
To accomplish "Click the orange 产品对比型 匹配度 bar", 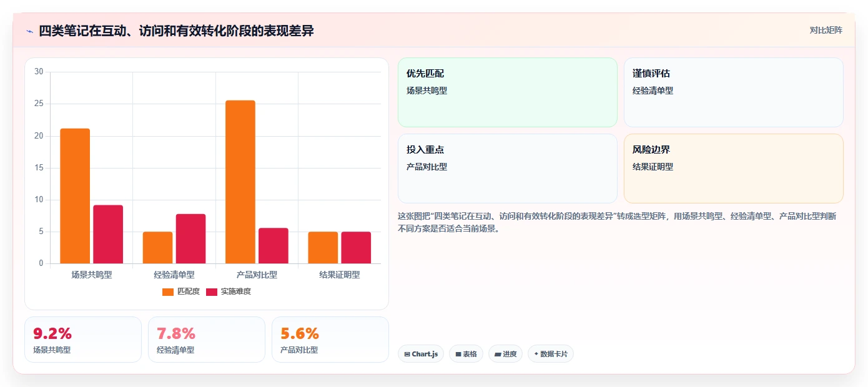I will tap(240, 182).
